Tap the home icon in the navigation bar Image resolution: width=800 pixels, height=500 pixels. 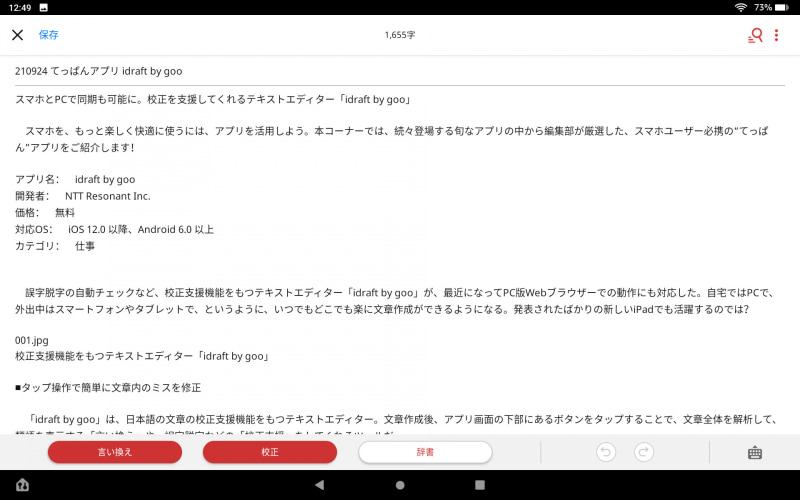coord(22,485)
